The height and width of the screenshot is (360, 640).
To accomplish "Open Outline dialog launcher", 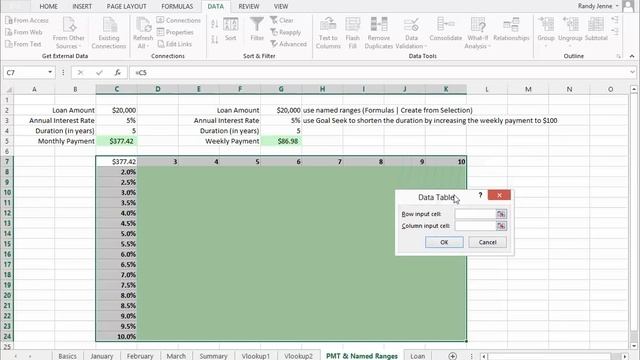I will tap(618, 56).
